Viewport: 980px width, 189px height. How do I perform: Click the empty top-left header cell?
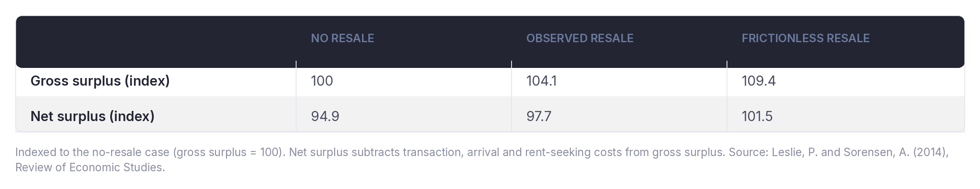(x=156, y=42)
